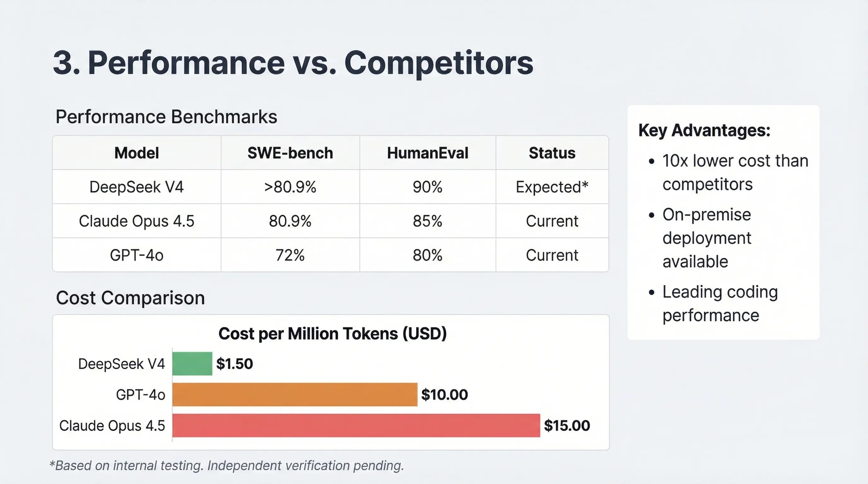This screenshot has width=868, height=484.
Task: Click the "GPT-4o" table row cell
Action: 137,255
